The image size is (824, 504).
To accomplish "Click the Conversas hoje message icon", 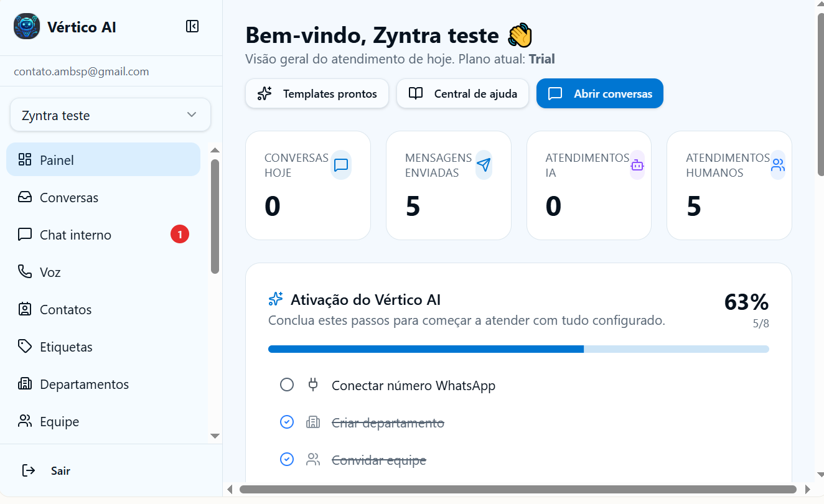I will [341, 165].
